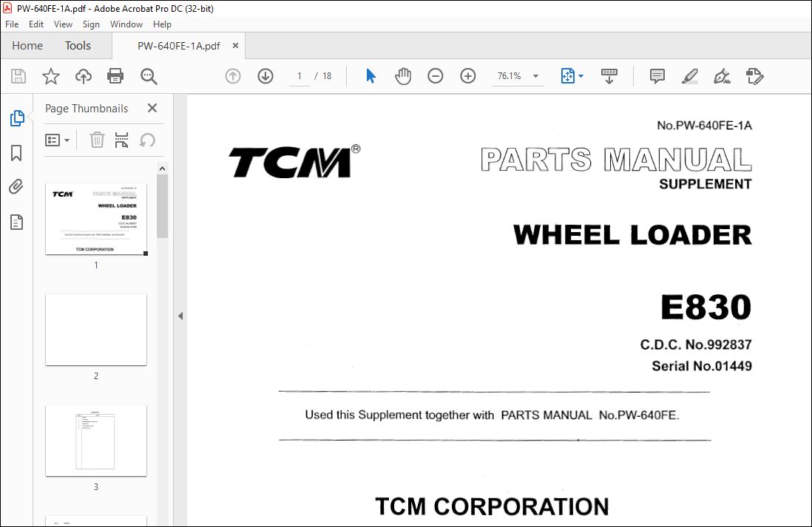Image resolution: width=812 pixels, height=527 pixels.
Task: Select page 3 thumbnail
Action: coord(96,441)
